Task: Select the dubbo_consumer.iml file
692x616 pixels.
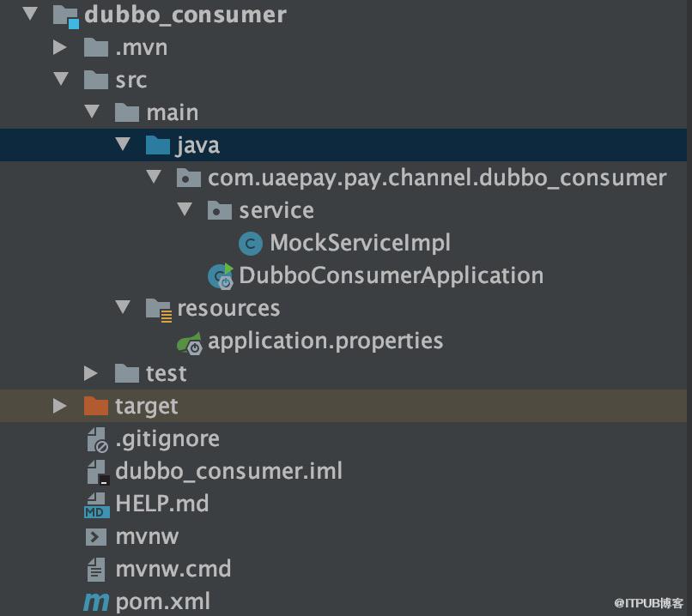Action: (228, 471)
